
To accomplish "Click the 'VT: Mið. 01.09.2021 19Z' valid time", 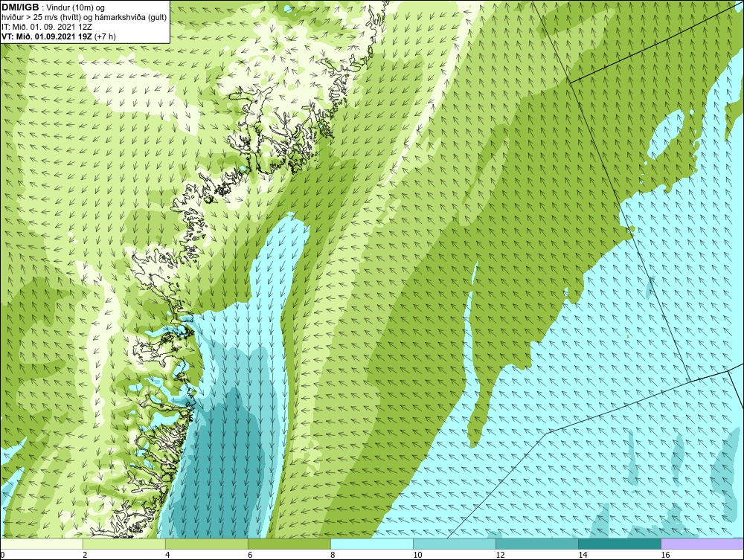I will pyautogui.click(x=48, y=36).
